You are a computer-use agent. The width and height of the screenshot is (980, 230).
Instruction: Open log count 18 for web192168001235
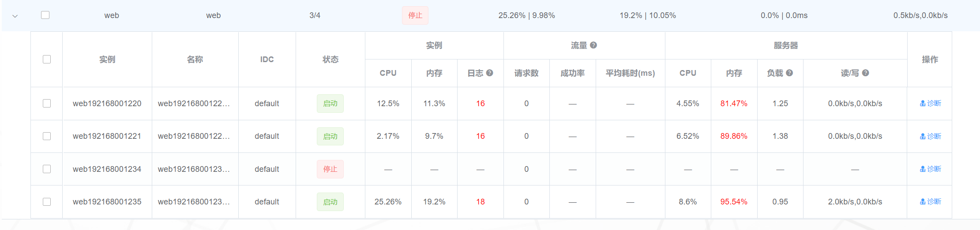pyautogui.click(x=481, y=202)
